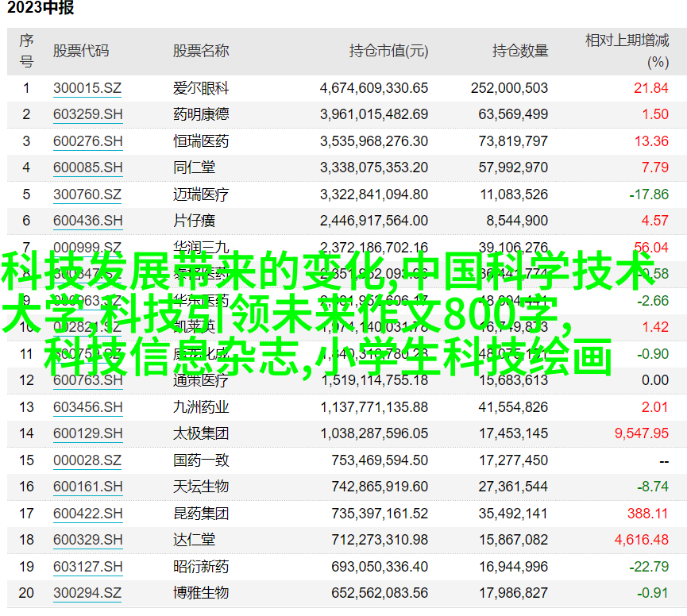Select market value 3,535,968,276.30

click(374, 141)
